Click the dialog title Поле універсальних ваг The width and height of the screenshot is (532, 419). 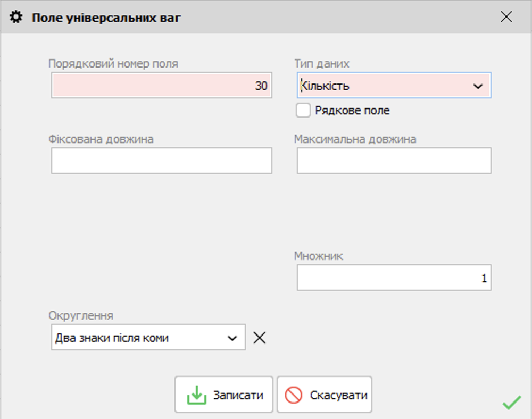pyautogui.click(x=106, y=18)
